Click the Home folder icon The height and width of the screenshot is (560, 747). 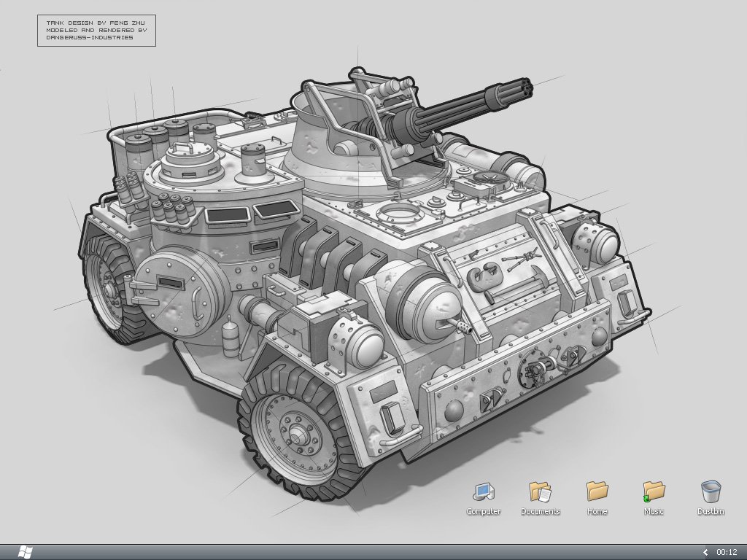pyautogui.click(x=597, y=491)
